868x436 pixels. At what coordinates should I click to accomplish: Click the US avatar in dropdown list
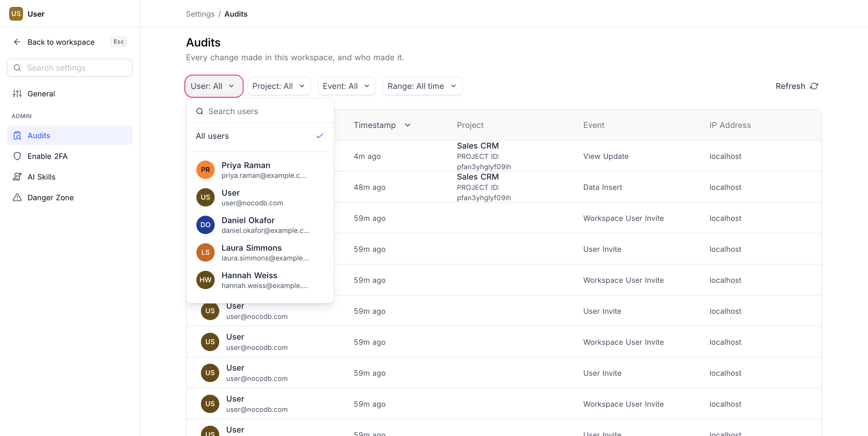pyautogui.click(x=206, y=197)
